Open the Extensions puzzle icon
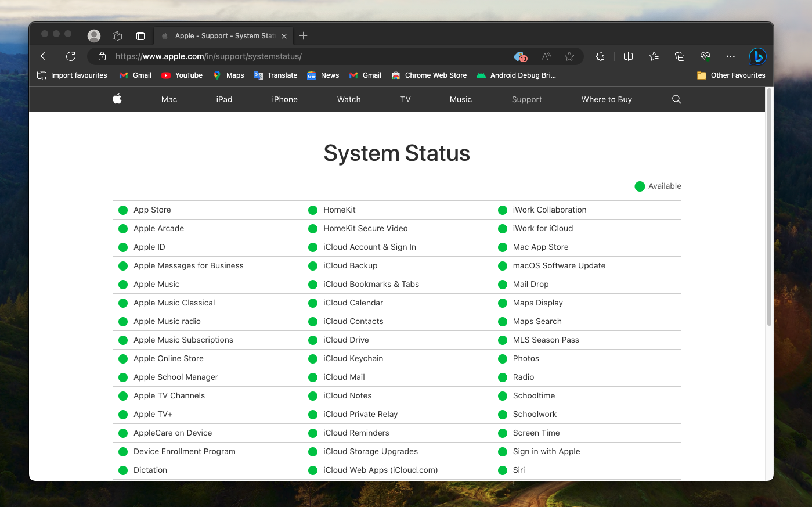The width and height of the screenshot is (812, 507). click(x=601, y=56)
